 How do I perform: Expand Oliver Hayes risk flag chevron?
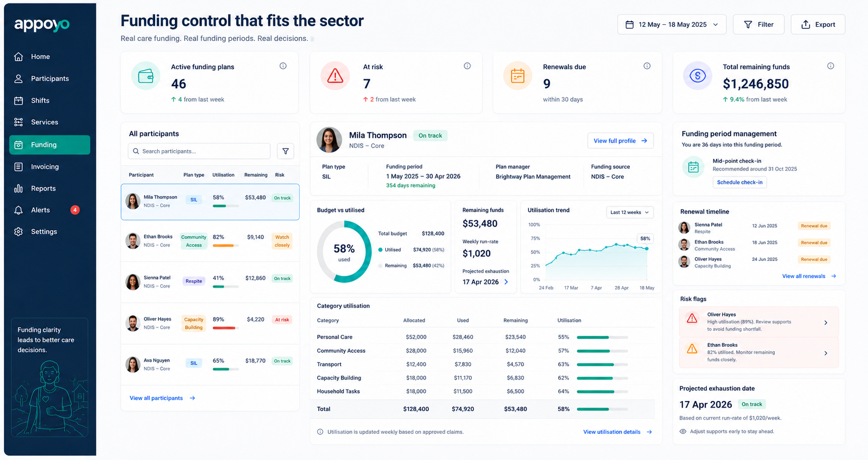pyautogui.click(x=826, y=322)
